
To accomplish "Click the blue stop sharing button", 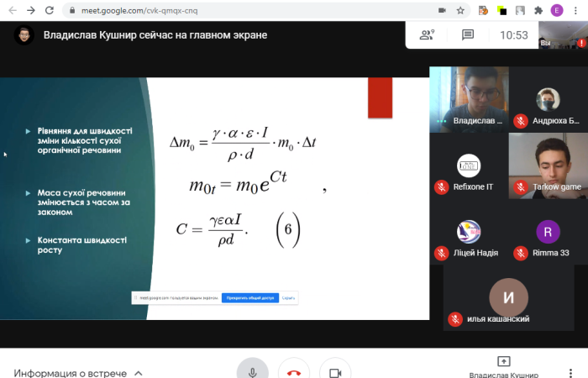I will tap(249, 298).
